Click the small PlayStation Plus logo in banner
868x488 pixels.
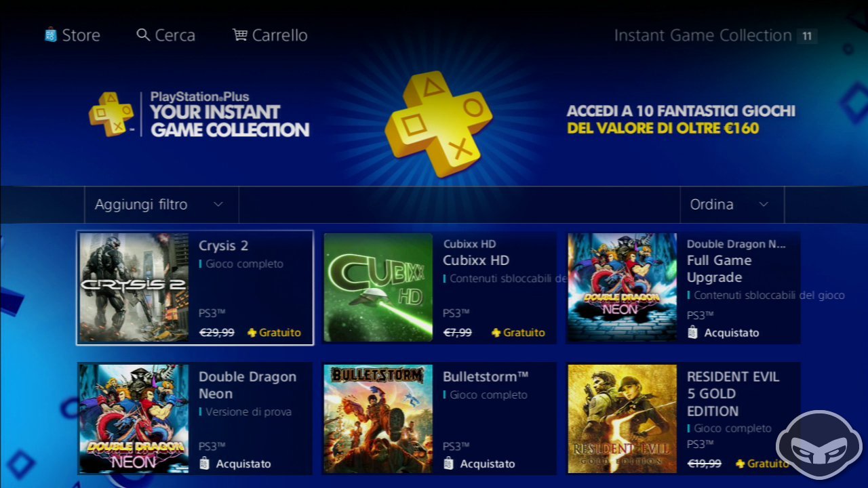coord(111,114)
